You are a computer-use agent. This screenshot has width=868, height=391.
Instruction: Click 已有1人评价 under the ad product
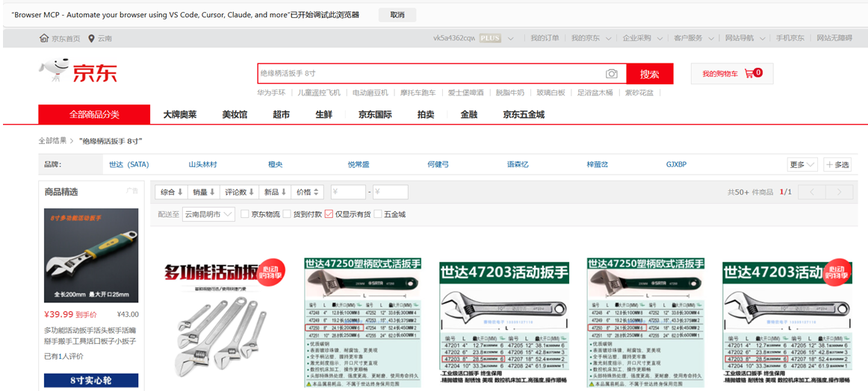63,356
